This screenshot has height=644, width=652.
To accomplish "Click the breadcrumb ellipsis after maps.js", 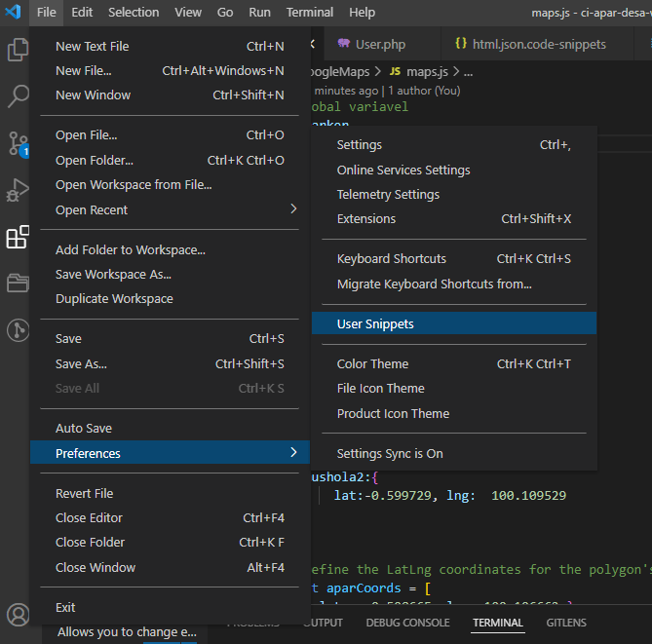I will [x=468, y=72].
